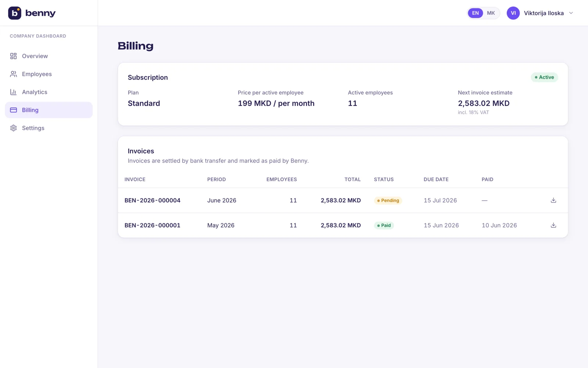Switch language to MK
588x368 pixels.
click(491, 13)
